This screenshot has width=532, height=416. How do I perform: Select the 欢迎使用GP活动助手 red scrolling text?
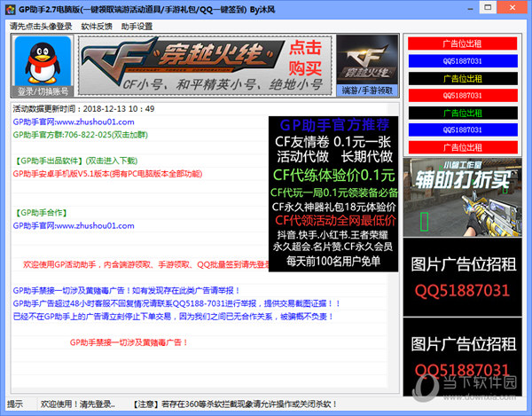(x=146, y=264)
